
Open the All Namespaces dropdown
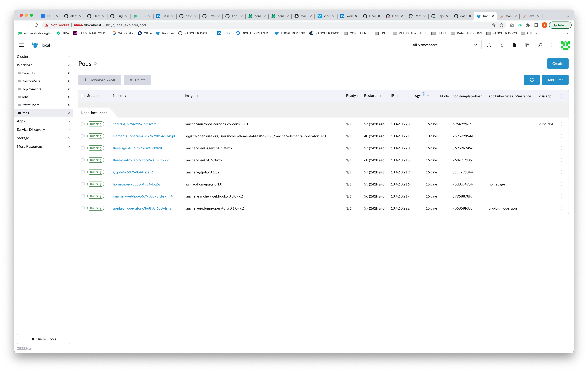point(445,45)
